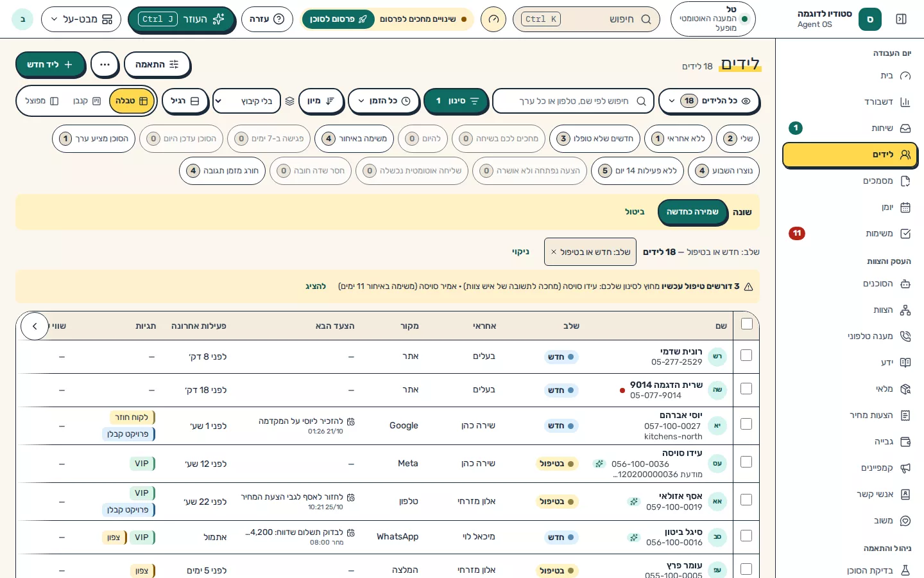The width and height of the screenshot is (924, 578).
Task: Select the סיגל ביטון row checkbox
Action: click(x=746, y=536)
